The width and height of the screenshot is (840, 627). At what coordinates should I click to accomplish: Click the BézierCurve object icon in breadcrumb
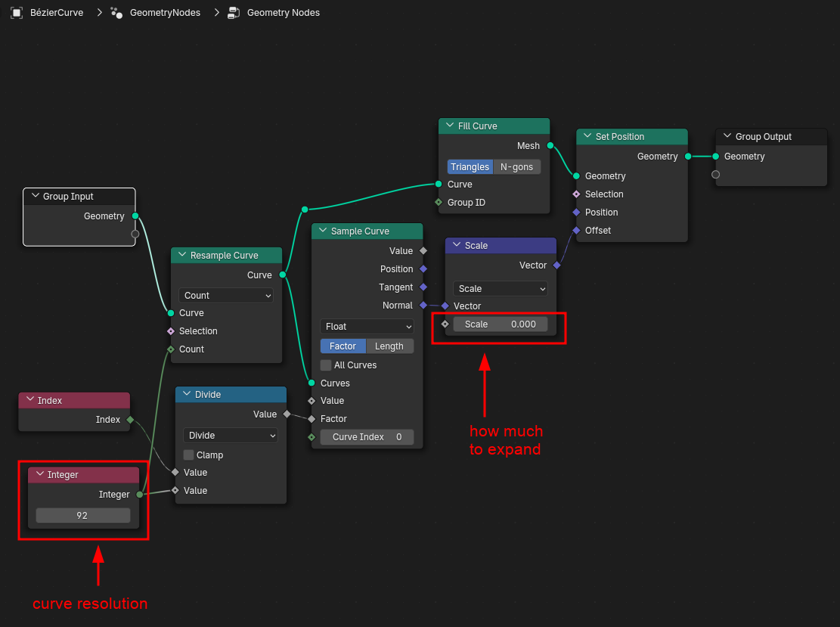point(17,13)
